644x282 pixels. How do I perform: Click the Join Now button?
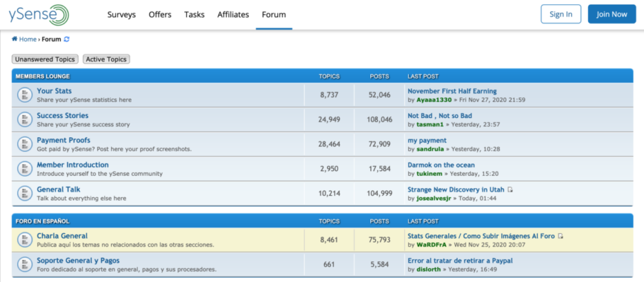coord(612,14)
